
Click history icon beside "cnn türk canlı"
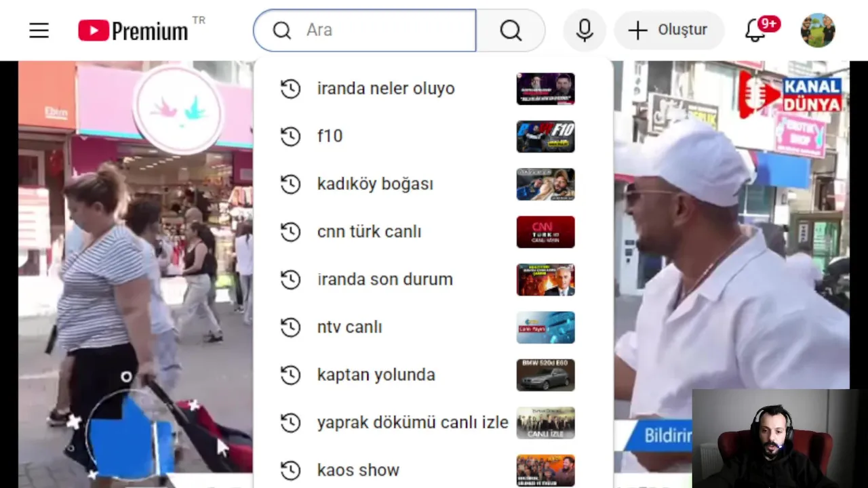click(290, 232)
